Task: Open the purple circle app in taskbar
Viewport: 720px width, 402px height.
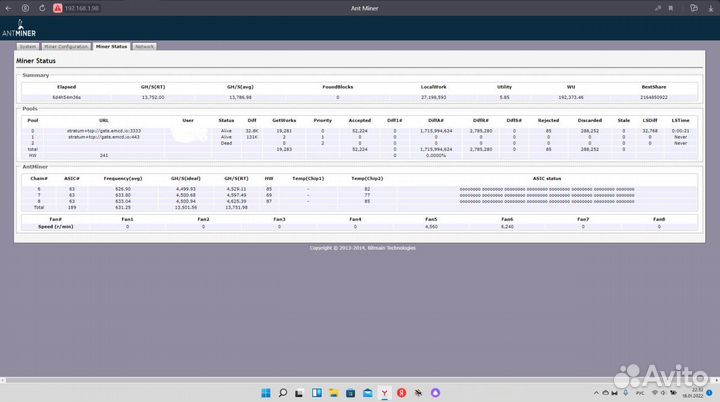Action: [433, 390]
